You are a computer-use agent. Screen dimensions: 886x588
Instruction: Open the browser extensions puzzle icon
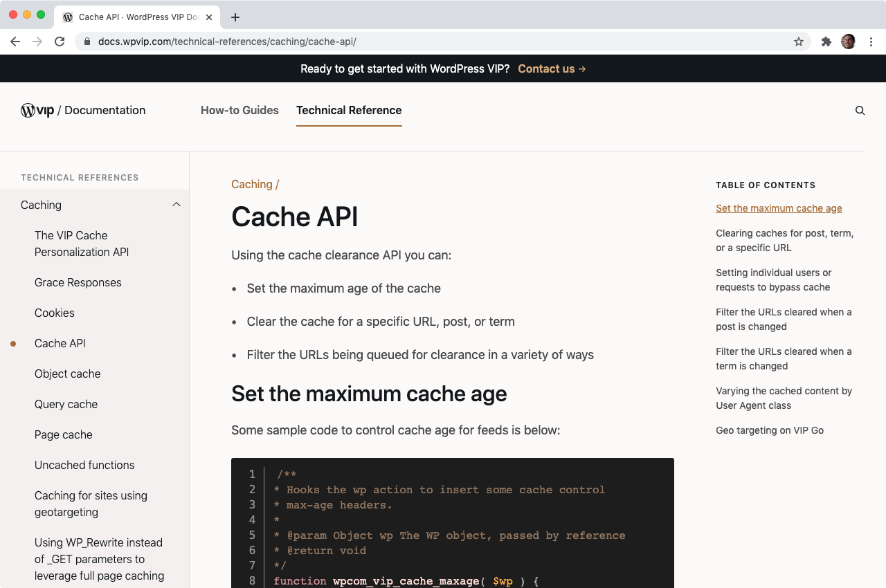pos(826,42)
